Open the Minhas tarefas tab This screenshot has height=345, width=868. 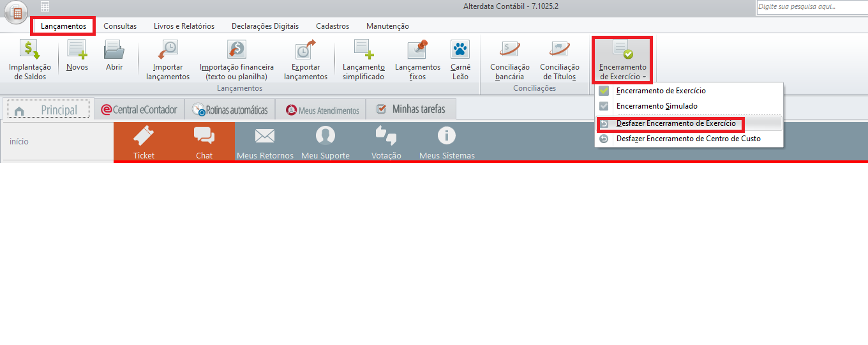[x=411, y=109]
